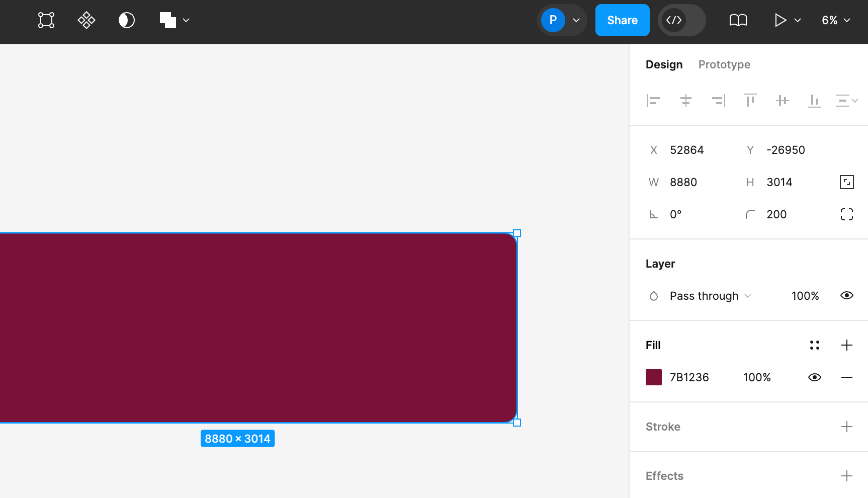Open the multiplayer tools dropdown chevron

[x=576, y=20]
